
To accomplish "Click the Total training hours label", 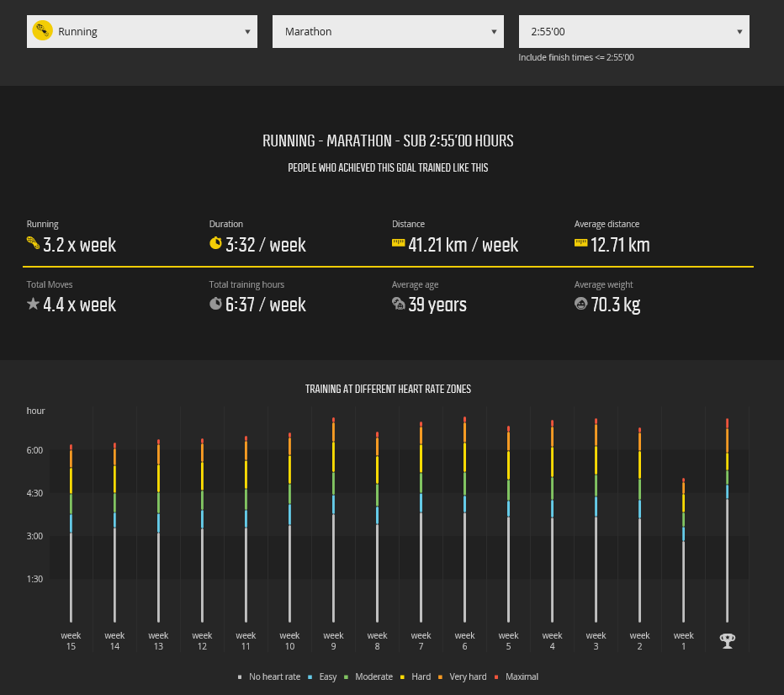I will [x=246, y=284].
